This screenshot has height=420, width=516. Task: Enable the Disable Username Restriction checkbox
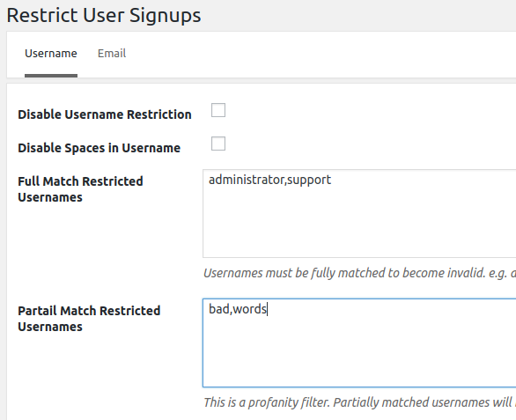point(218,110)
